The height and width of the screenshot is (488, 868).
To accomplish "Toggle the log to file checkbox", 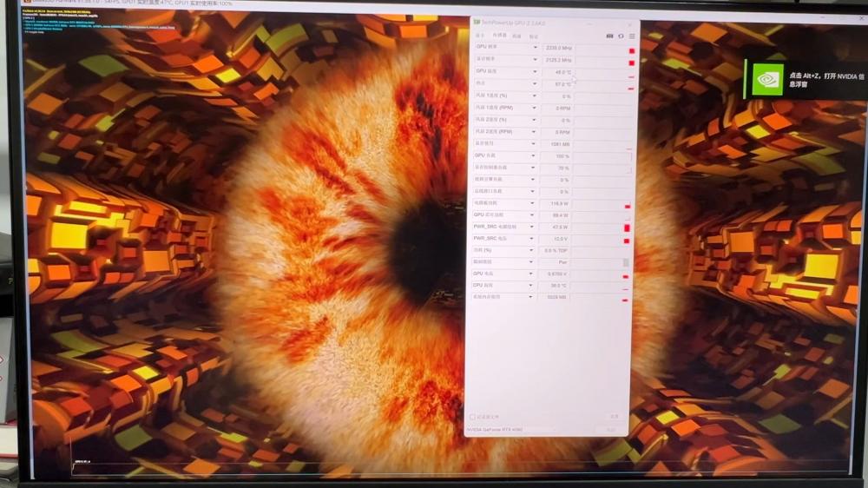I will pos(473,417).
